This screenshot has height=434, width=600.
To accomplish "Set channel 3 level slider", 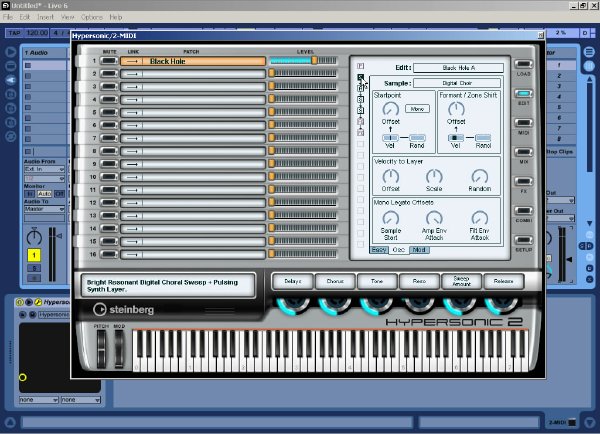I will click(x=303, y=86).
